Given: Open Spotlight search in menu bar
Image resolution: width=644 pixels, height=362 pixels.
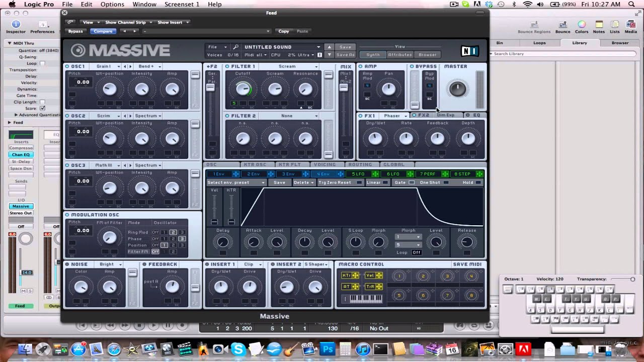Looking at the screenshot, I should tap(631, 5).
